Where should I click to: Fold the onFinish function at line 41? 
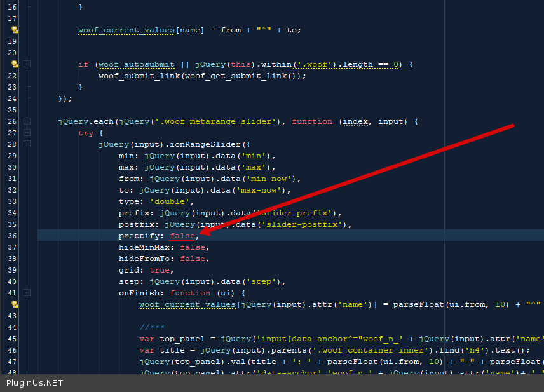[x=27, y=293]
